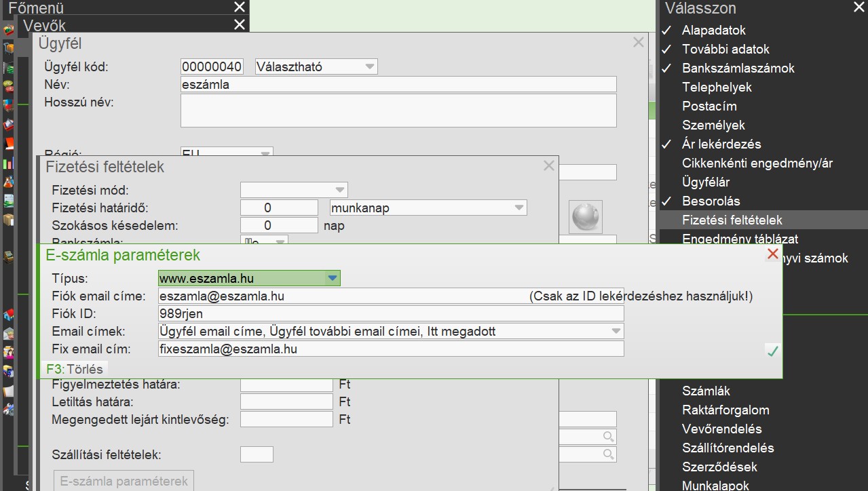868x491 pixels.
Task: Confirm E-számla paraméterek with green checkmark
Action: [x=772, y=351]
